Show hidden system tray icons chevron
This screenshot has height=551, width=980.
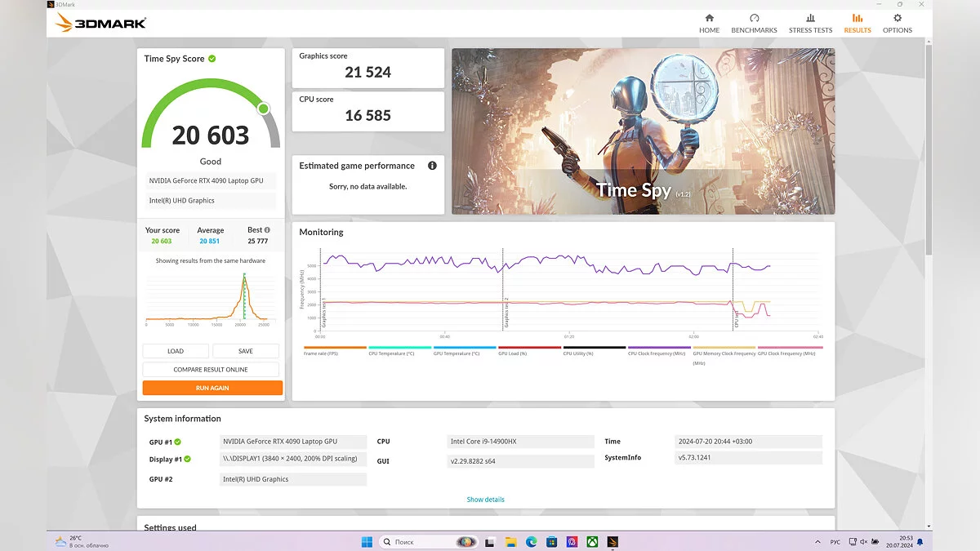point(818,542)
